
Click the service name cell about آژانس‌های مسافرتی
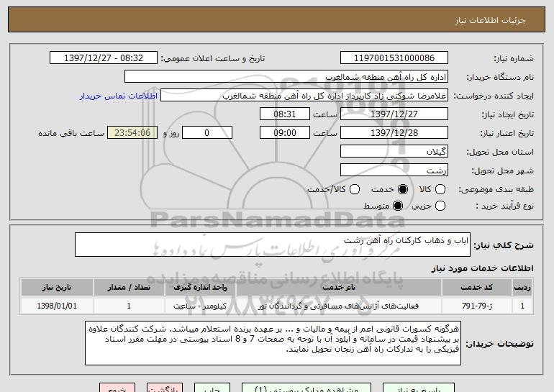point(339,306)
